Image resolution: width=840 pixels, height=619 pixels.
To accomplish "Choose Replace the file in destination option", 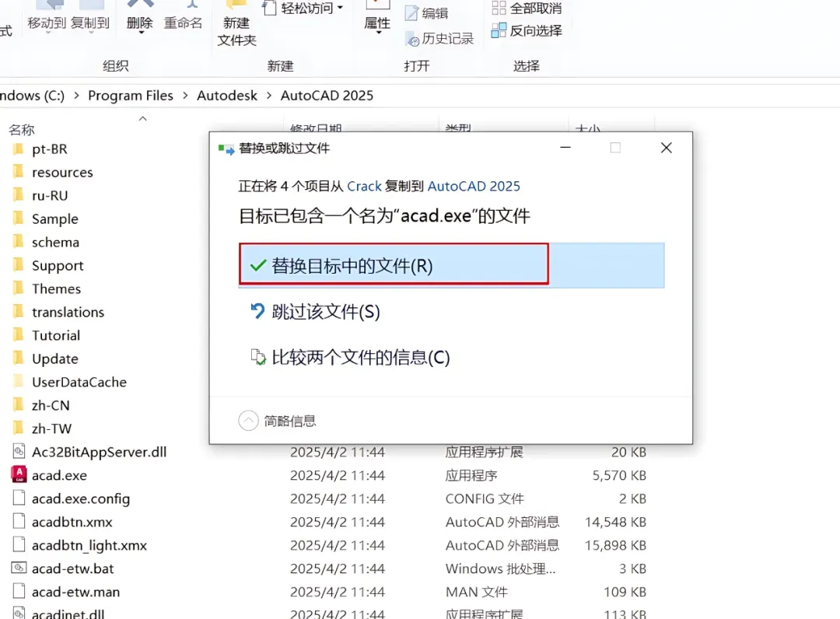I will tap(451, 266).
